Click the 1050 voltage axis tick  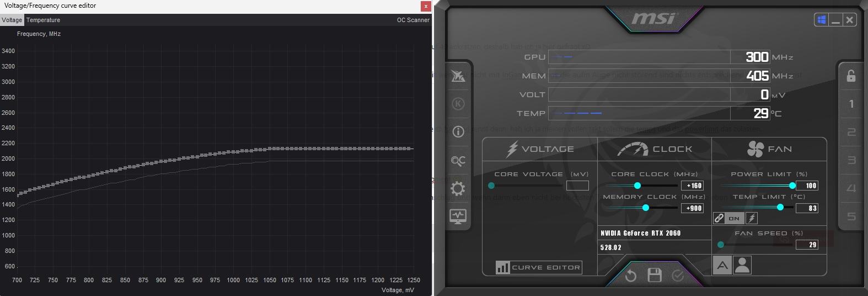coord(270,280)
